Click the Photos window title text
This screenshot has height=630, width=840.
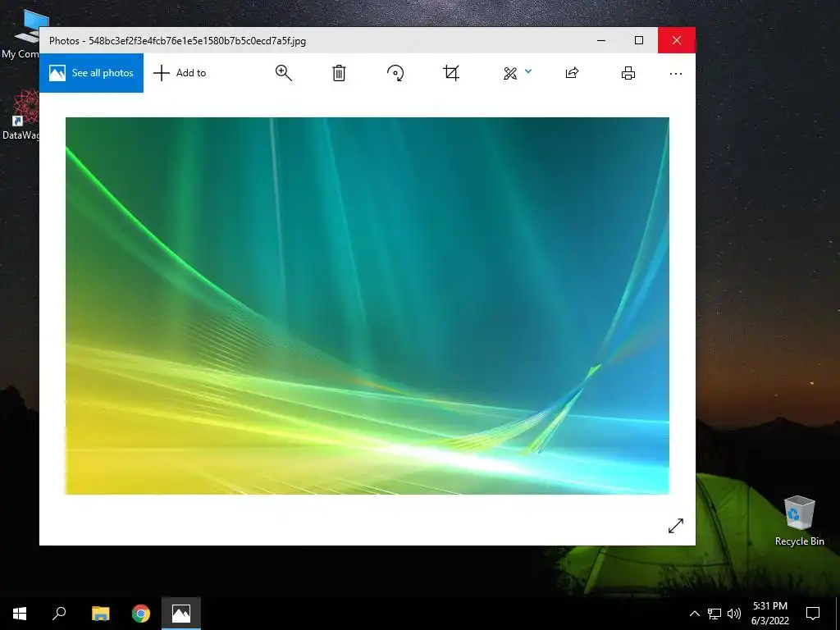point(177,41)
